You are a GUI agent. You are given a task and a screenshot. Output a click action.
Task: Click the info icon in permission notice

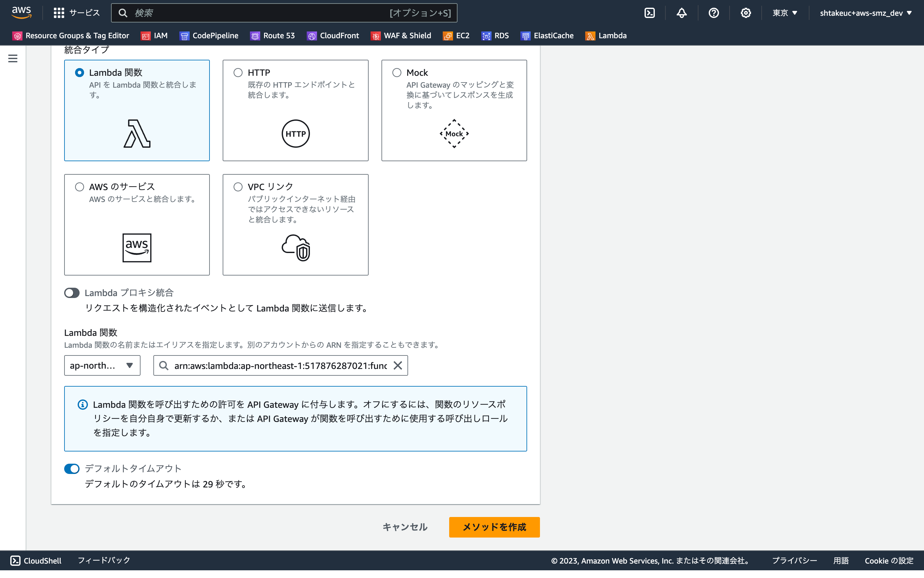click(82, 405)
